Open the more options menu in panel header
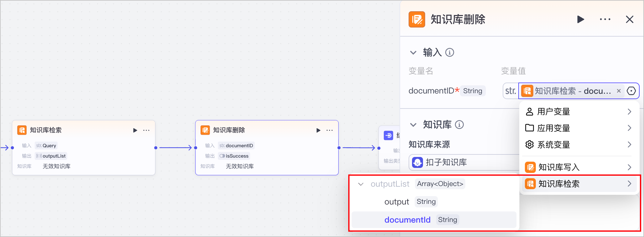 click(605, 19)
